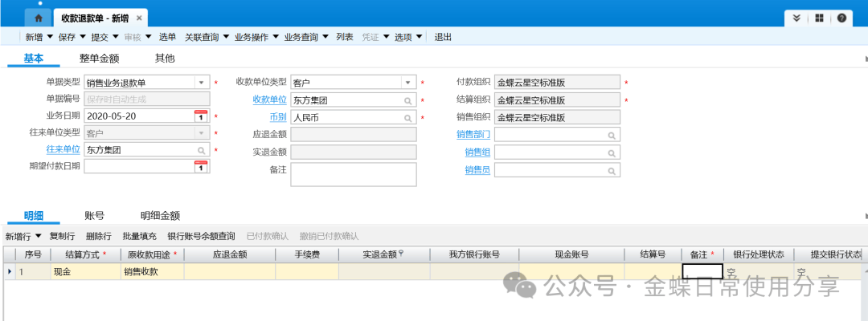Expand the double-chevron collapse button
The height and width of the screenshot is (321, 868).
(796, 18)
